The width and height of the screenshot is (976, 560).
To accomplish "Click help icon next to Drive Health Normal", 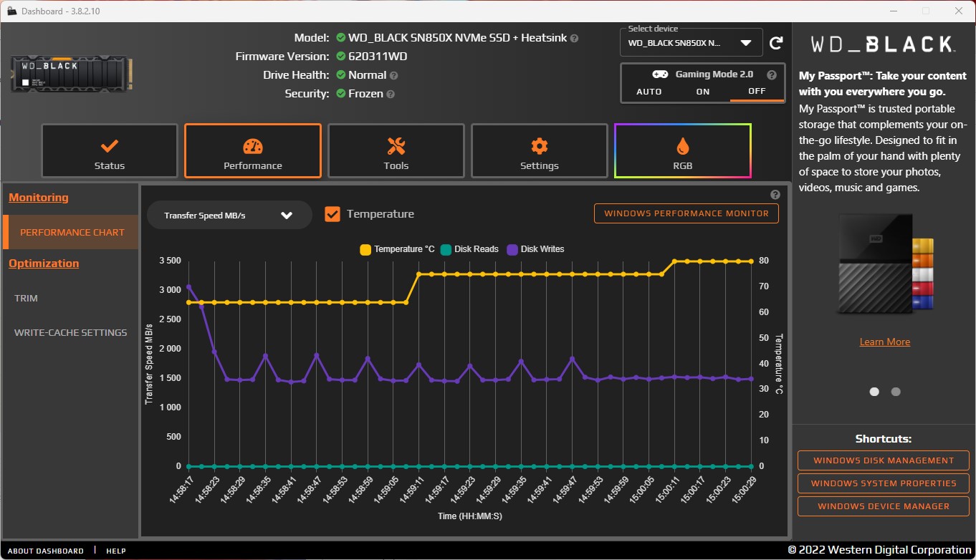I will coord(393,75).
